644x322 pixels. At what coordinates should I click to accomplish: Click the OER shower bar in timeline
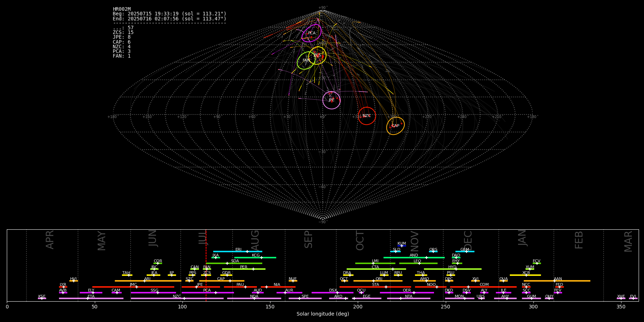(x=407, y=293)
